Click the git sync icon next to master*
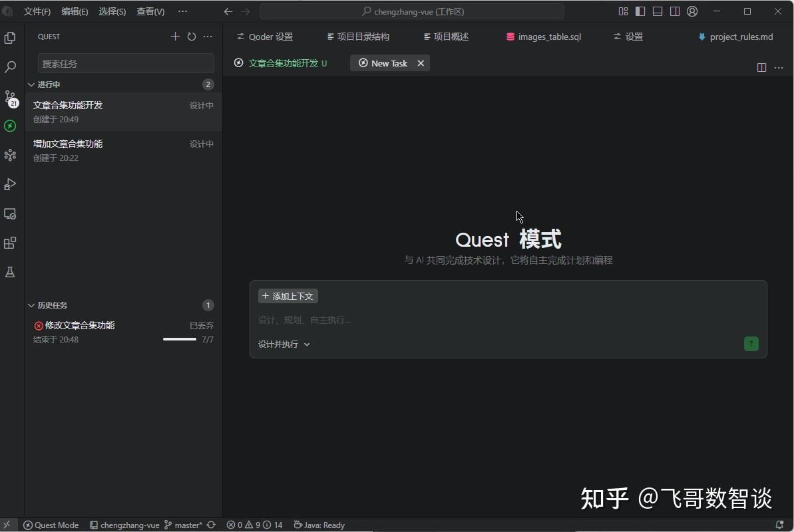The width and height of the screenshot is (794, 532). 210,525
